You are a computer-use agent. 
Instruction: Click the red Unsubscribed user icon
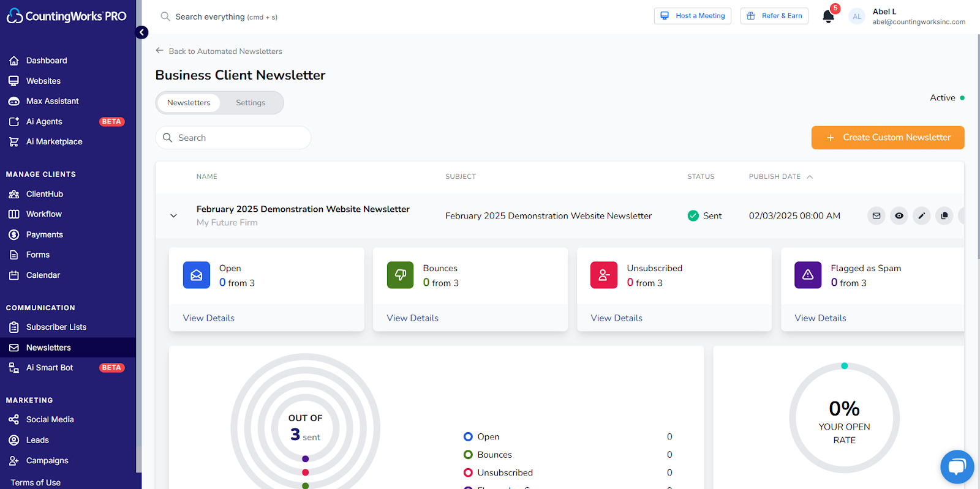604,275
